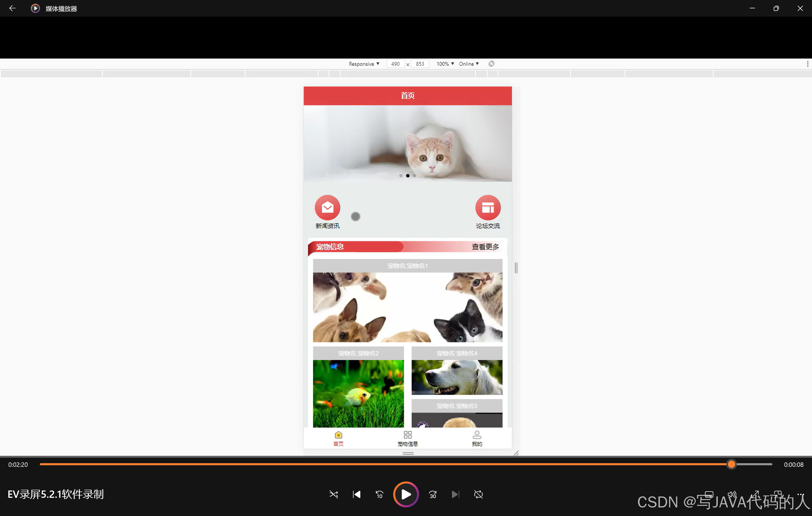This screenshot has height=516, width=812.
Task: Skip forward 30 seconds
Action: coord(433,494)
